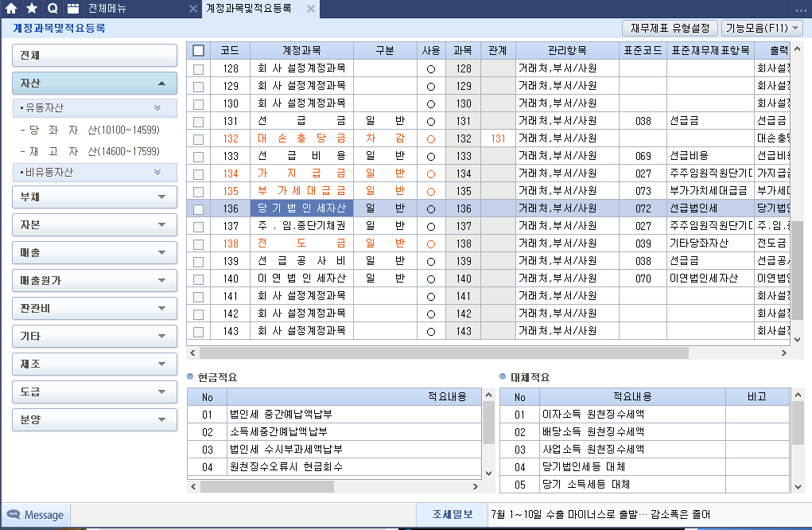Expand the 판관비 category
Screen dimensions: 812x530
click(x=95, y=308)
